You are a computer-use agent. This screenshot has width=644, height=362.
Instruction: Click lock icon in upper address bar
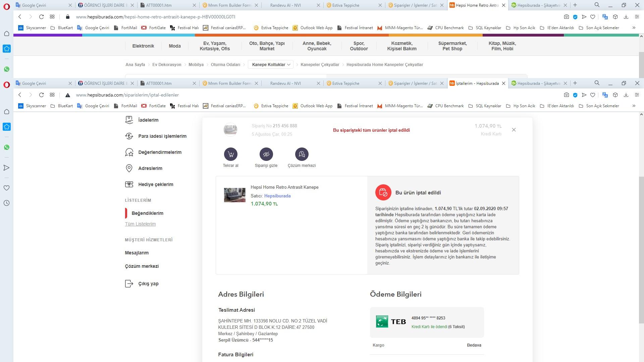point(67,17)
